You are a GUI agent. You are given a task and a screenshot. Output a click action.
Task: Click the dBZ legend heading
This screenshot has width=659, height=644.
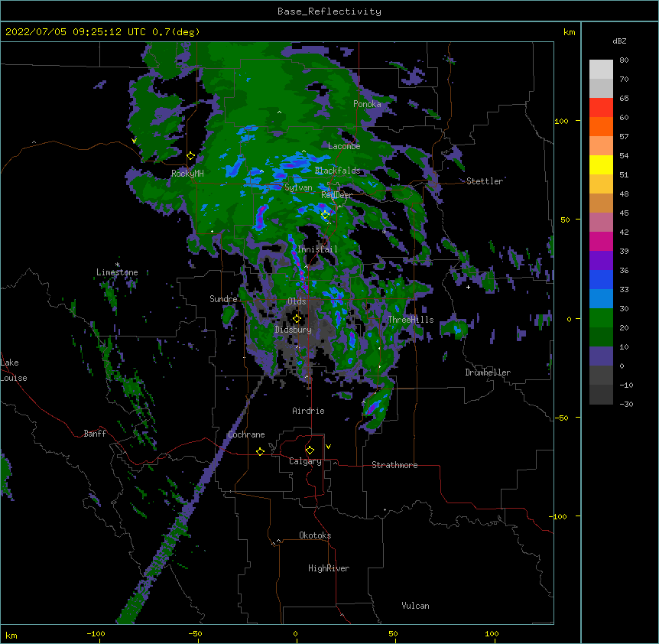[619, 41]
